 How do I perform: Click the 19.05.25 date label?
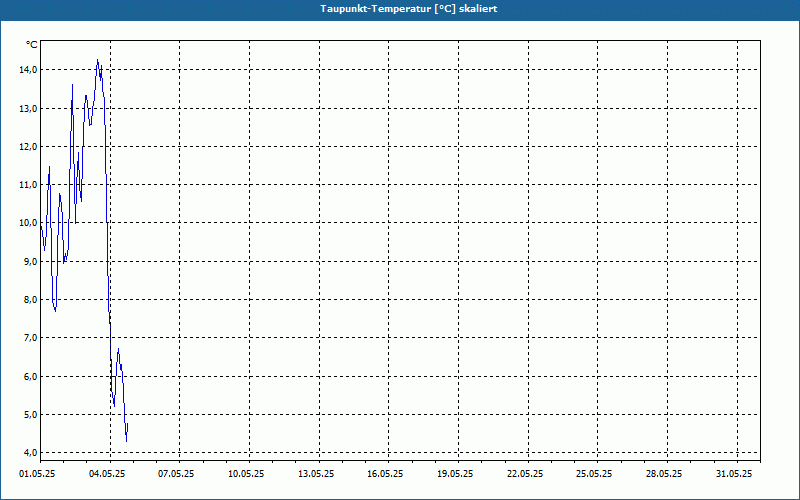[455, 474]
